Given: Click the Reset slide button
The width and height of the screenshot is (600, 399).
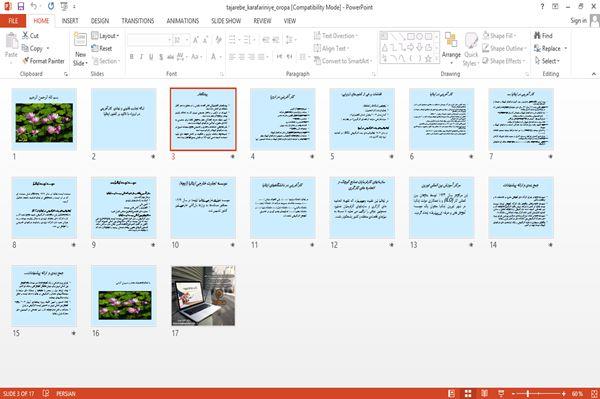Looking at the screenshot, I should pos(102,48).
